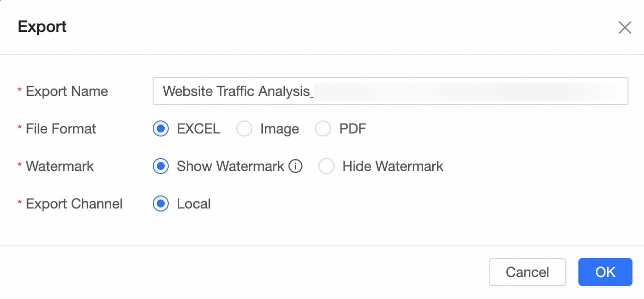Click the info icon beside Show Watermark
Viewport: 644px width, 299px height.
tap(296, 166)
